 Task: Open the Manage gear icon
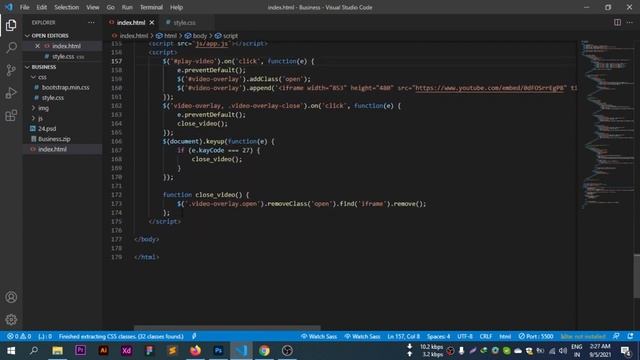pos(11,320)
